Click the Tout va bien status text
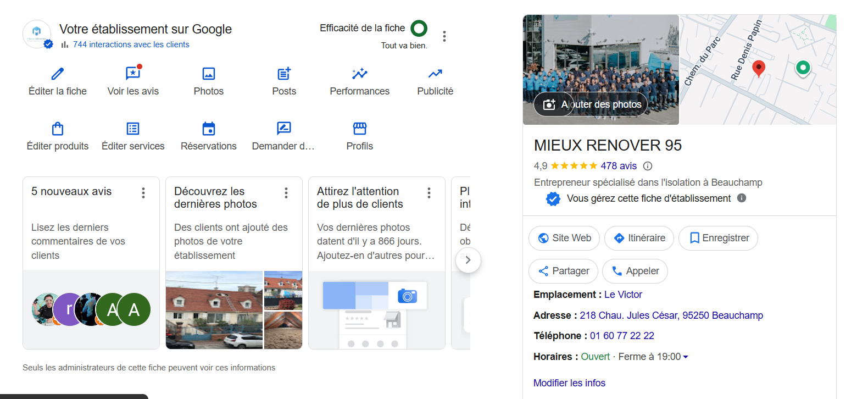This screenshot has width=868, height=399. pyautogui.click(x=404, y=46)
